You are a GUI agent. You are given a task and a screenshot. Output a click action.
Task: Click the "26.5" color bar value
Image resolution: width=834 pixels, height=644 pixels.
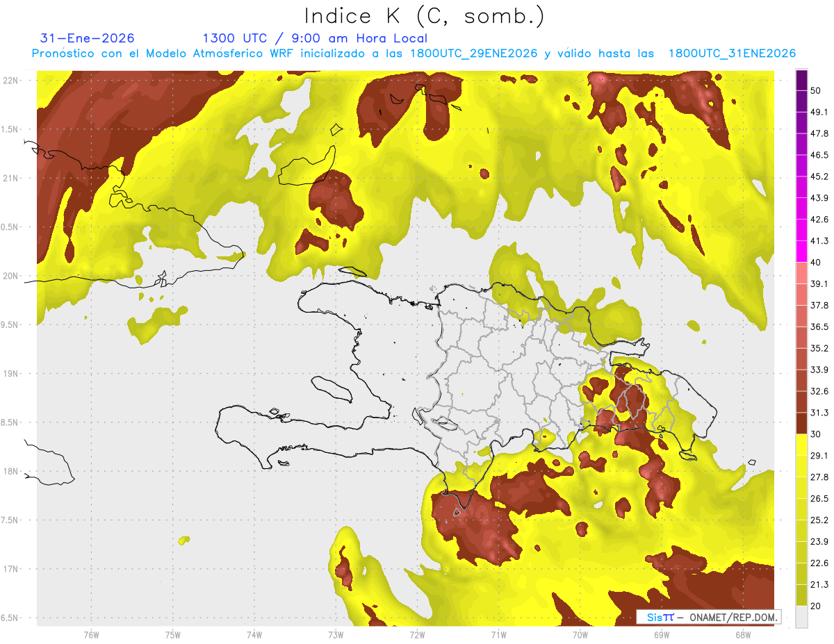pos(819,499)
